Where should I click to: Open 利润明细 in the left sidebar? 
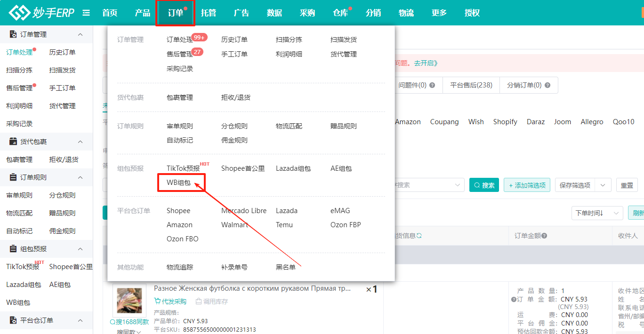click(19, 106)
